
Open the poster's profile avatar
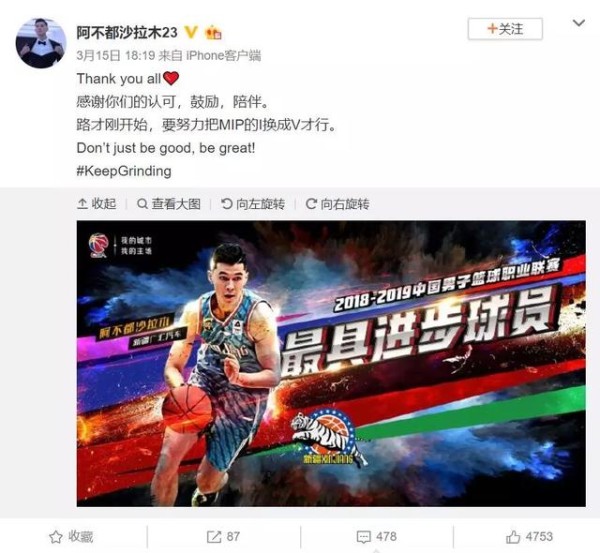click(x=41, y=43)
